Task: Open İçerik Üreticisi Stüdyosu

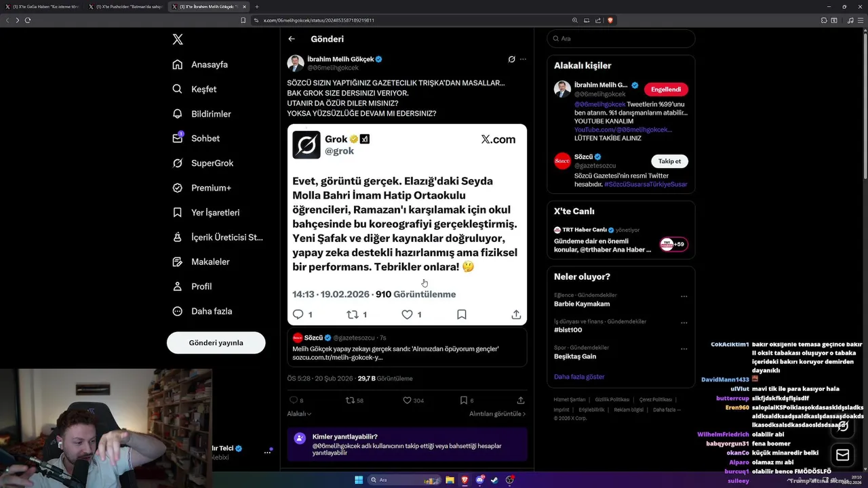Action: click(x=218, y=237)
